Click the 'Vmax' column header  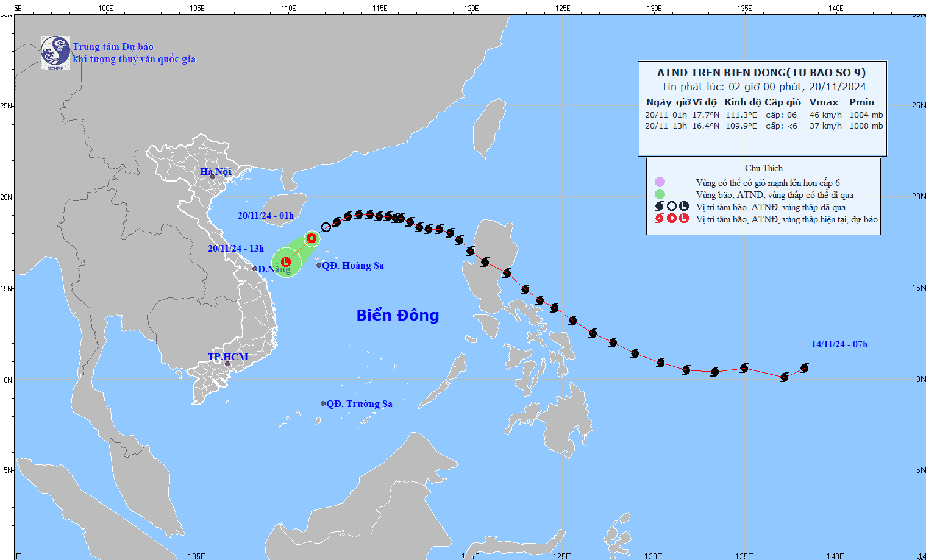coord(824,102)
